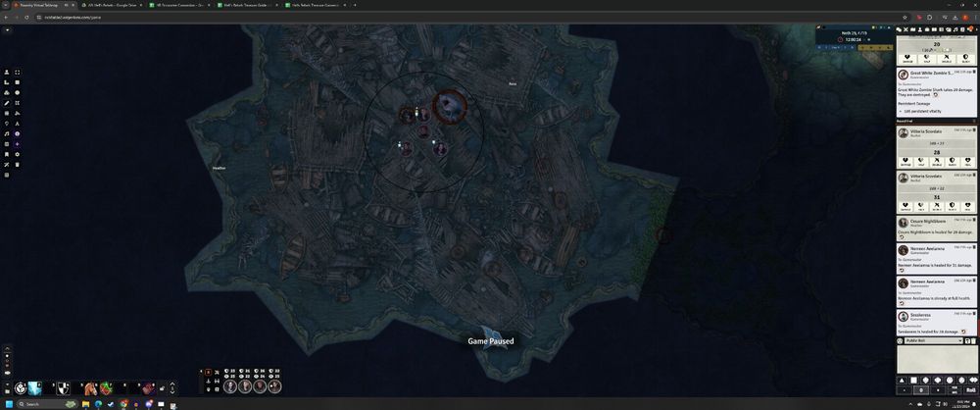Image resolution: width=980 pixels, height=410 pixels.
Task: Revert damage on Great White Zombie Shark message
Action: pyautogui.click(x=936, y=94)
